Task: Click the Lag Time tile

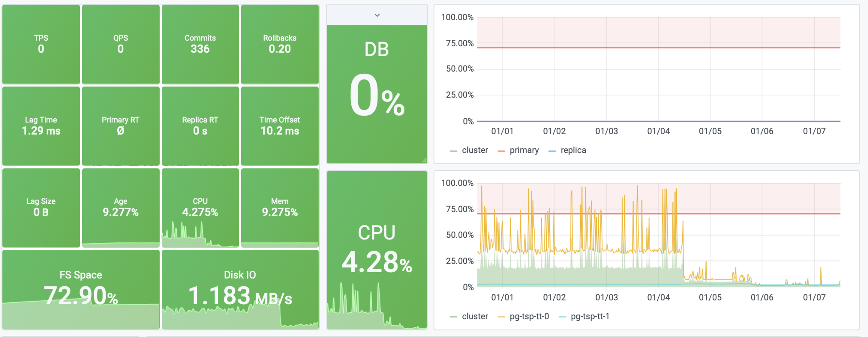Action: 41,126
